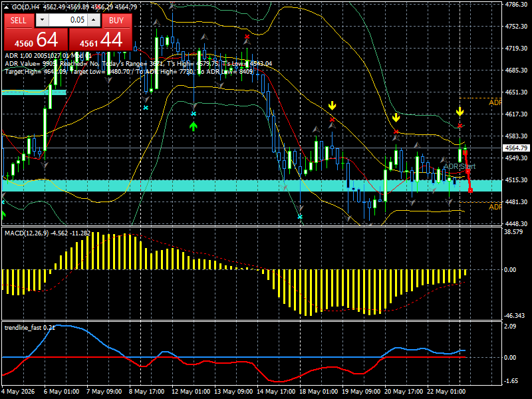Viewport: 532px width, 399px height.
Task: Click the orange ADR label near 4481.30
Action: tap(495, 207)
